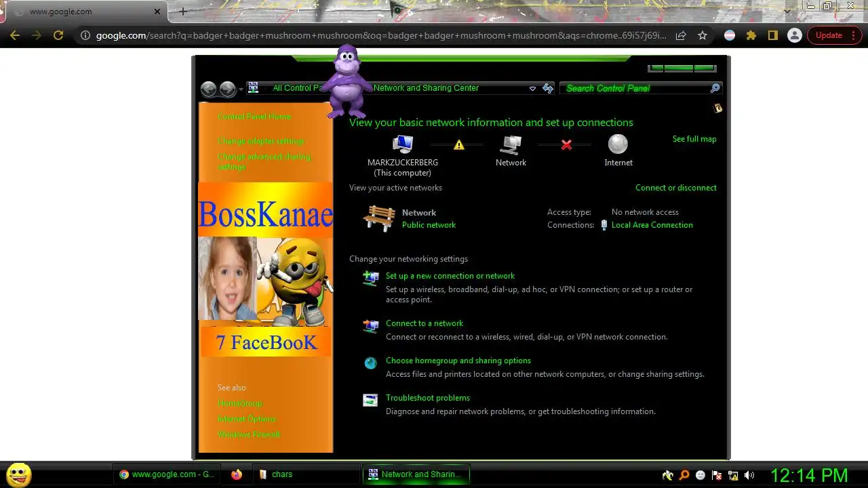Image resolution: width=868 pixels, height=488 pixels.
Task: Open Internet Options under See also
Action: pyautogui.click(x=247, y=419)
